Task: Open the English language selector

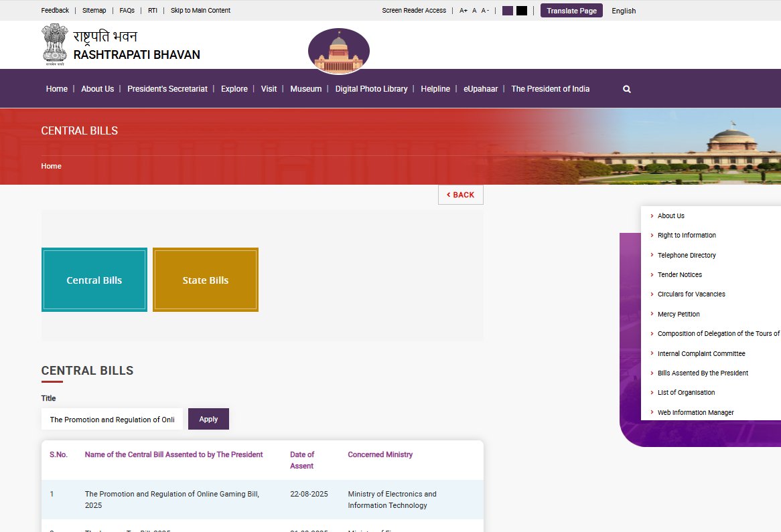Action: [x=624, y=11]
